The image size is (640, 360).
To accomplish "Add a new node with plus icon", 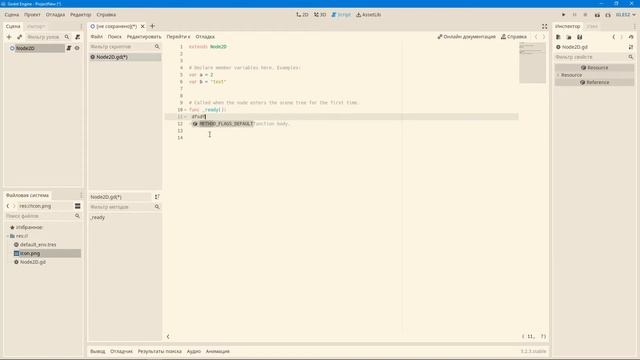I will point(9,37).
